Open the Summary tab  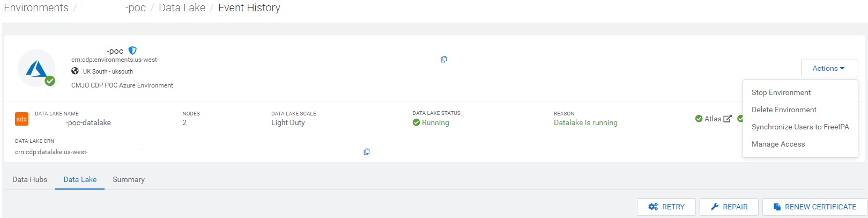click(x=129, y=179)
